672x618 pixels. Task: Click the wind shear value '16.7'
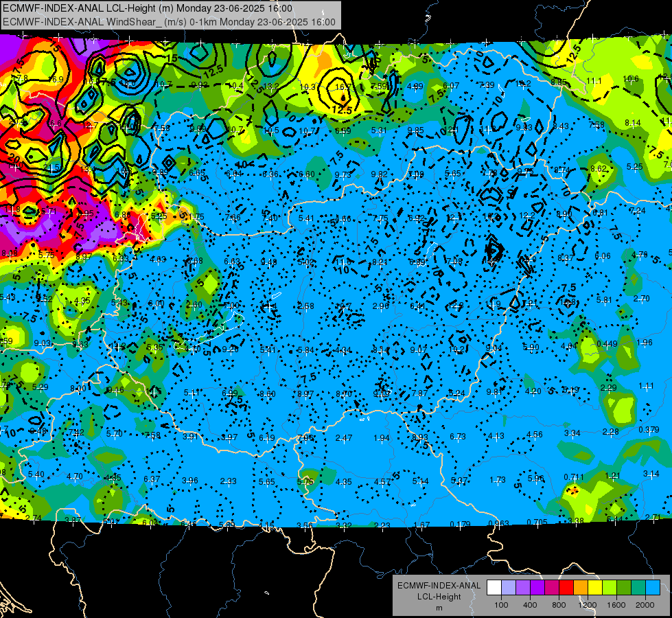(343, 87)
